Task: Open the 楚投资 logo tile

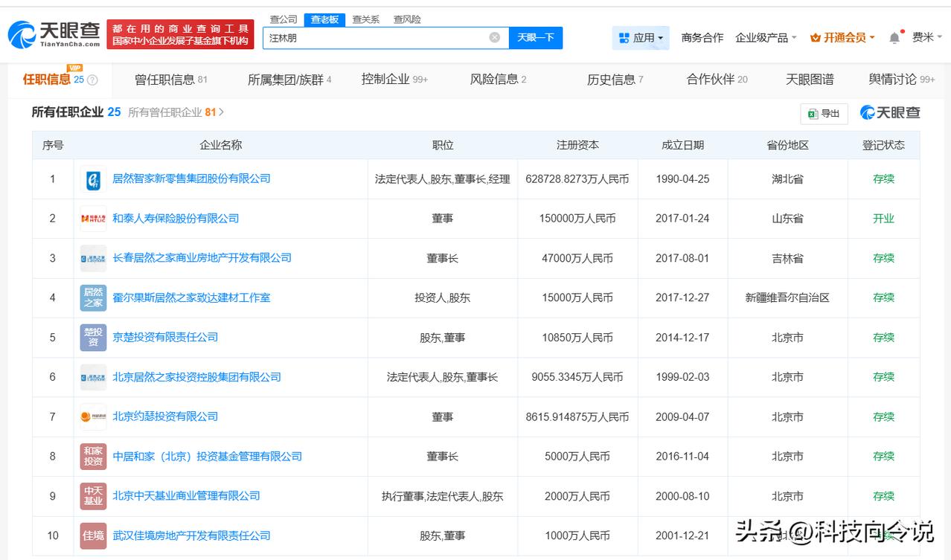Action: click(x=93, y=338)
